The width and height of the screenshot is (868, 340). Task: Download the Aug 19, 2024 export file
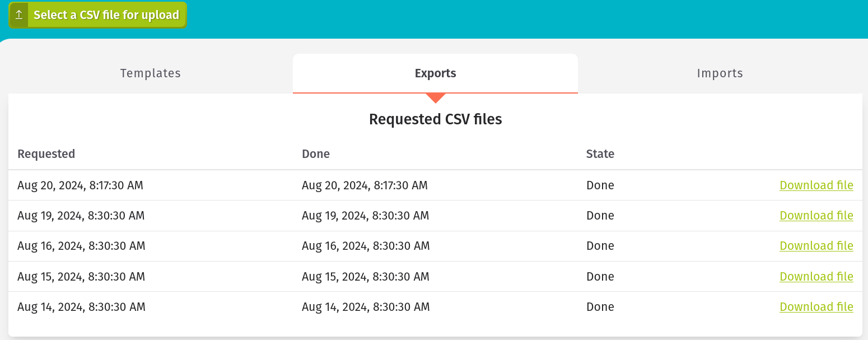(816, 216)
